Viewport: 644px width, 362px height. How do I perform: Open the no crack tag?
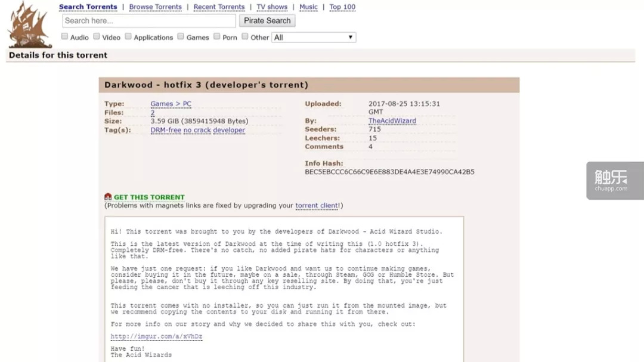[x=197, y=130]
